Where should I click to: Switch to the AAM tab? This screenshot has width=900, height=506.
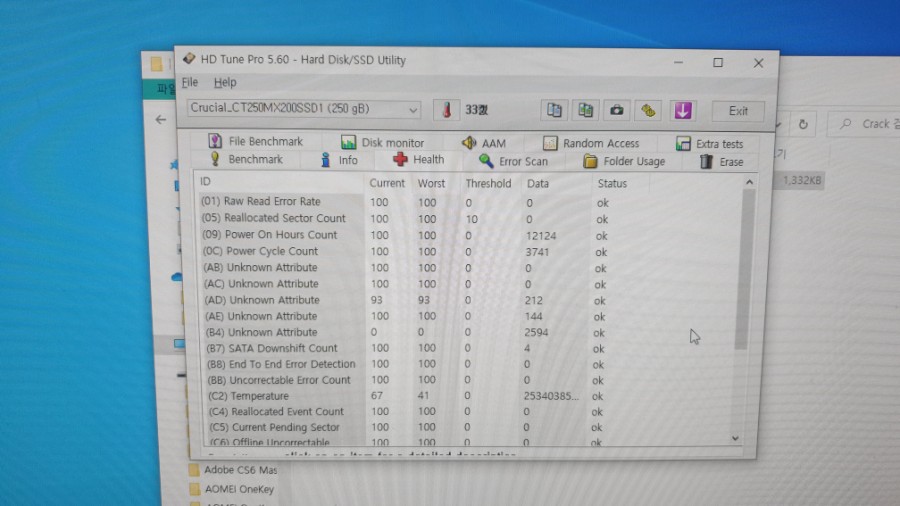484,143
